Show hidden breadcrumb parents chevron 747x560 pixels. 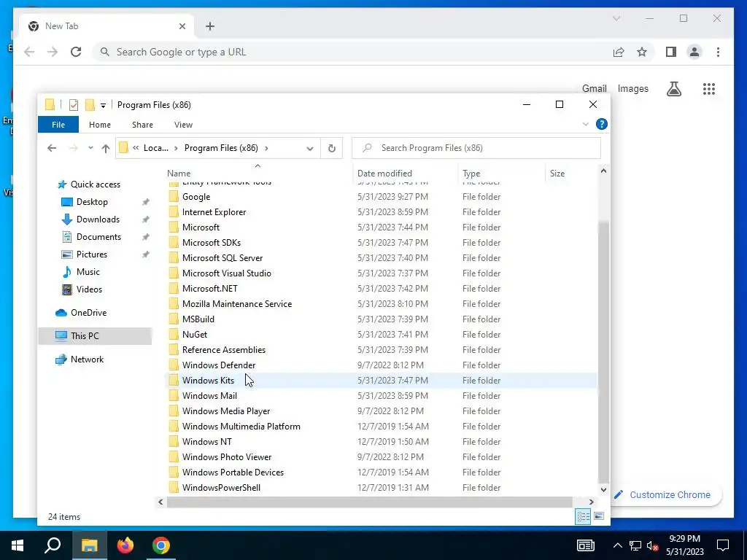coord(136,148)
